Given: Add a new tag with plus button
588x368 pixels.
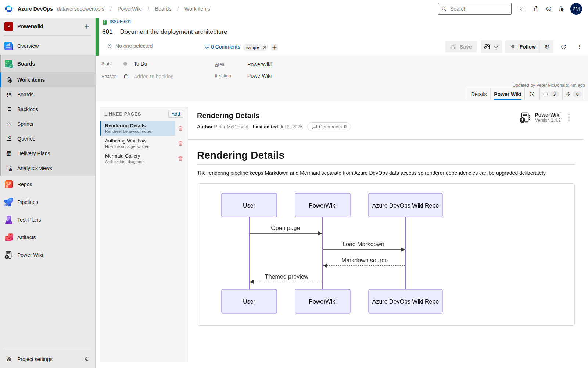Looking at the screenshot, I should point(275,47).
